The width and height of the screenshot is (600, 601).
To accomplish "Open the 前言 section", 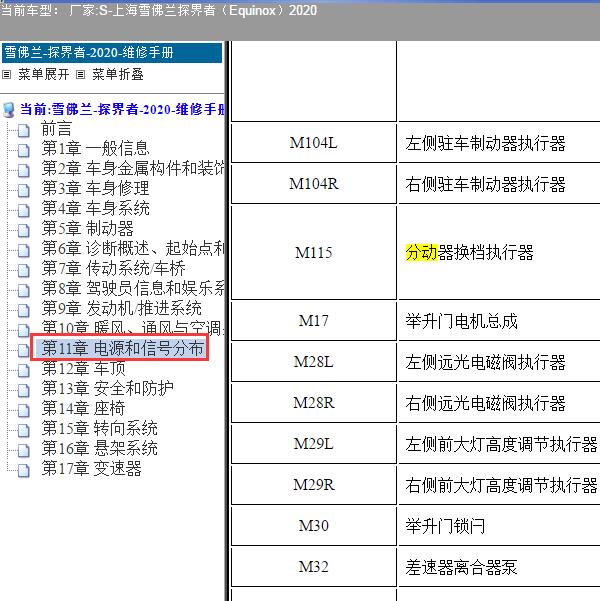I will click(56, 128).
